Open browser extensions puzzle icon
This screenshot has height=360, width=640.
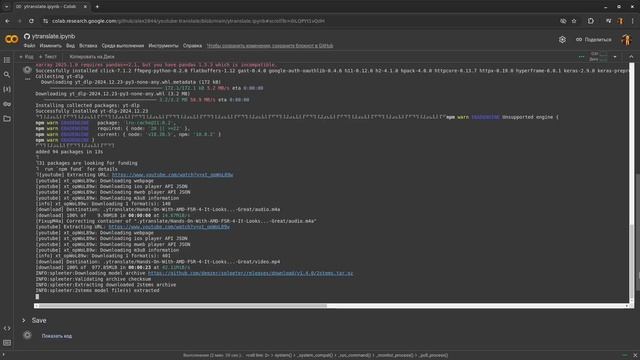tap(591, 21)
